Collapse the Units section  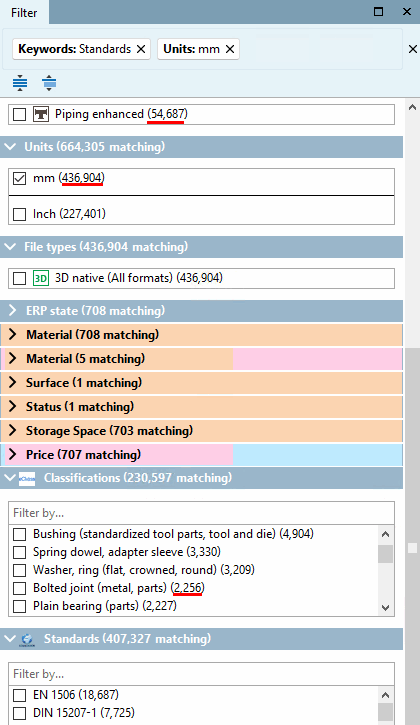point(10,147)
